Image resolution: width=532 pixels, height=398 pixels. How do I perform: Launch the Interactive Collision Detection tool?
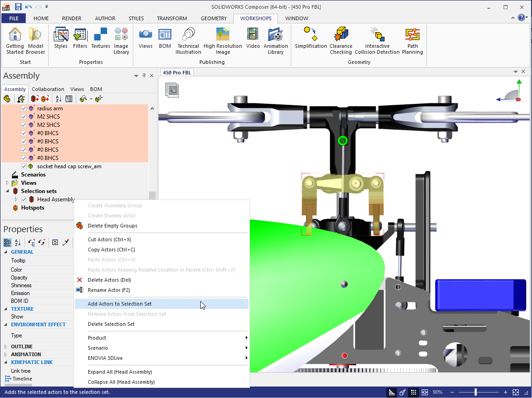377,40
